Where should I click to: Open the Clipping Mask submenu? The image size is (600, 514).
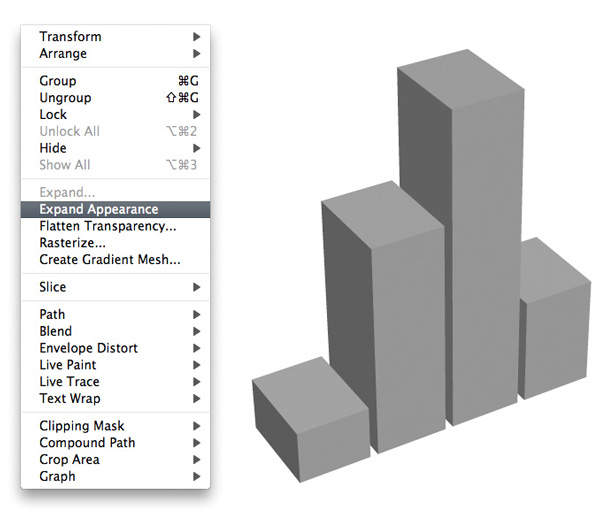(x=116, y=426)
